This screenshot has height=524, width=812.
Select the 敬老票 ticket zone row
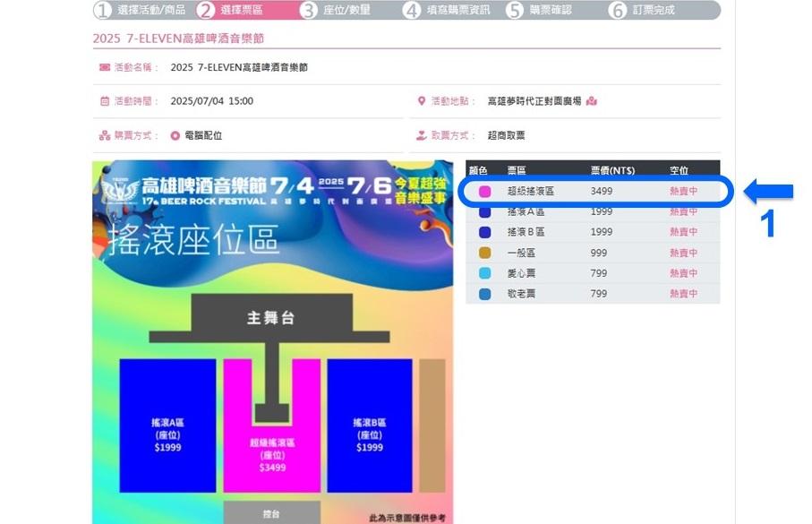click(x=593, y=294)
